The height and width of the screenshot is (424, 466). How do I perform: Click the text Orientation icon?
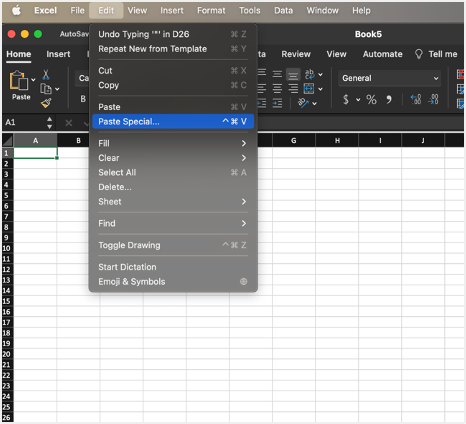point(303,103)
